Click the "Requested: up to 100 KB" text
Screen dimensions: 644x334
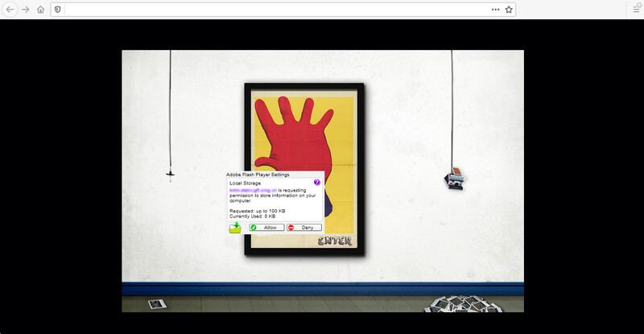pos(258,211)
